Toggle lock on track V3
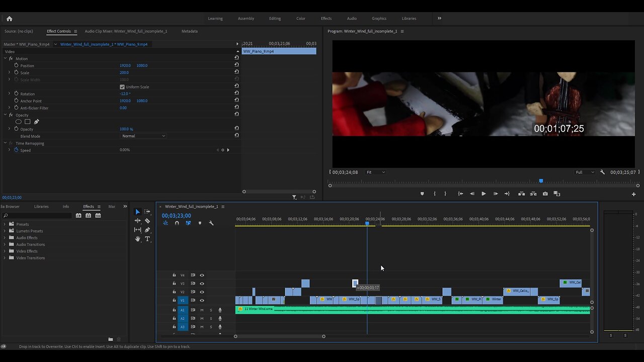The width and height of the screenshot is (644, 362). pyautogui.click(x=174, y=284)
